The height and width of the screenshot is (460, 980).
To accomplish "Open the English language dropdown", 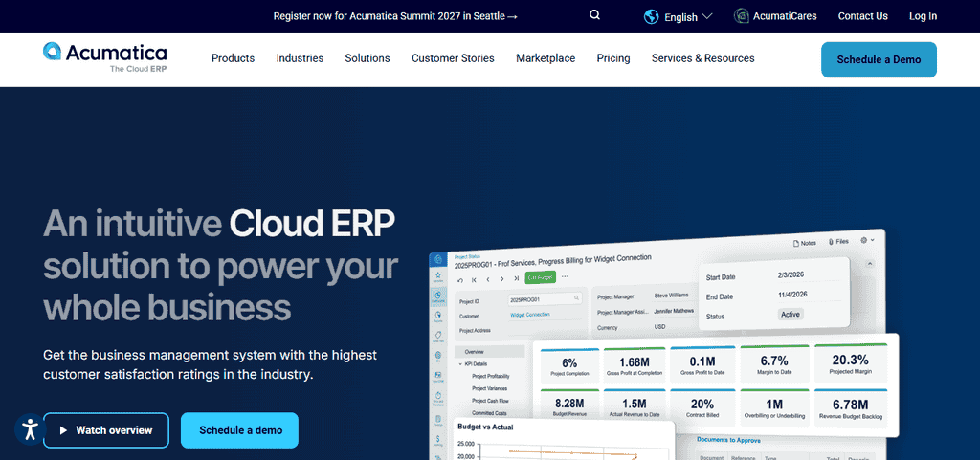I will [679, 17].
